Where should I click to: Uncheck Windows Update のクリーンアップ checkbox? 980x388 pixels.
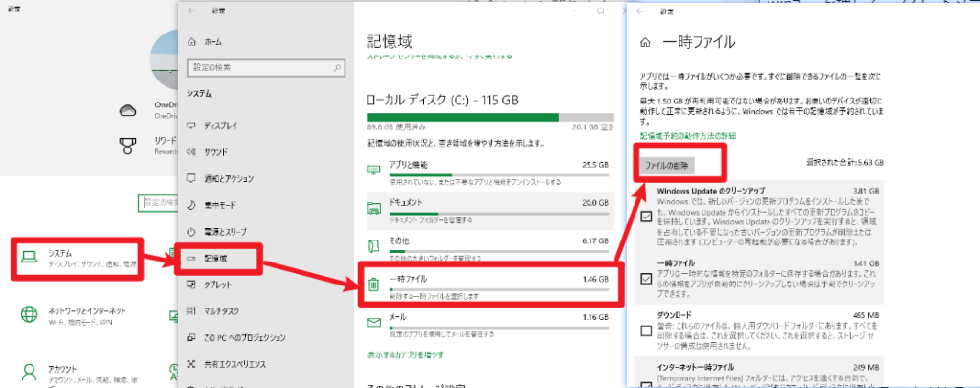coord(647,216)
